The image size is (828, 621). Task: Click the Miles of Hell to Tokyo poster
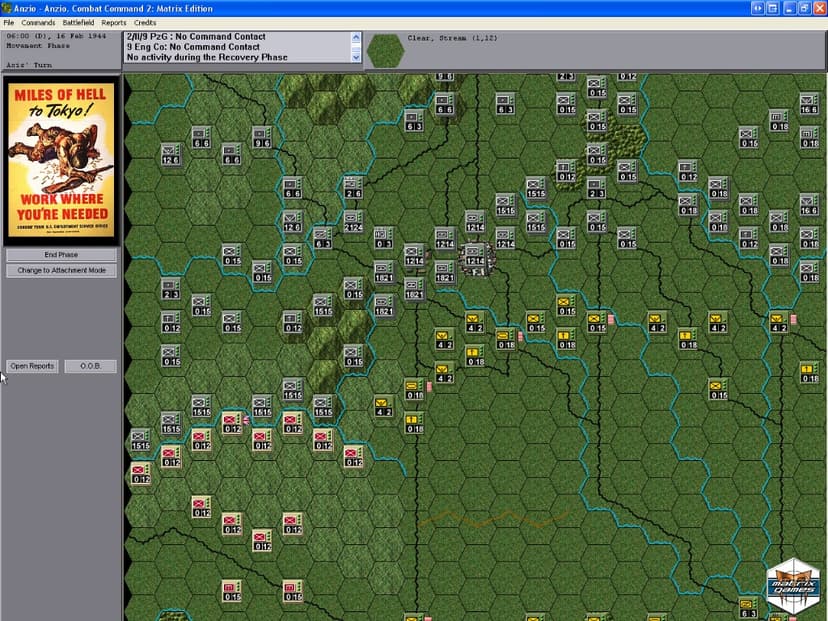click(x=61, y=161)
